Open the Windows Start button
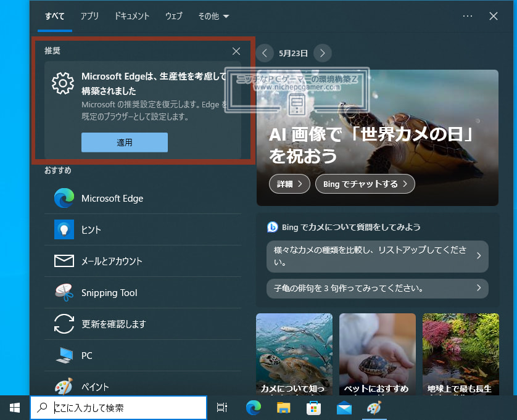The height and width of the screenshot is (420, 517). (x=15, y=408)
